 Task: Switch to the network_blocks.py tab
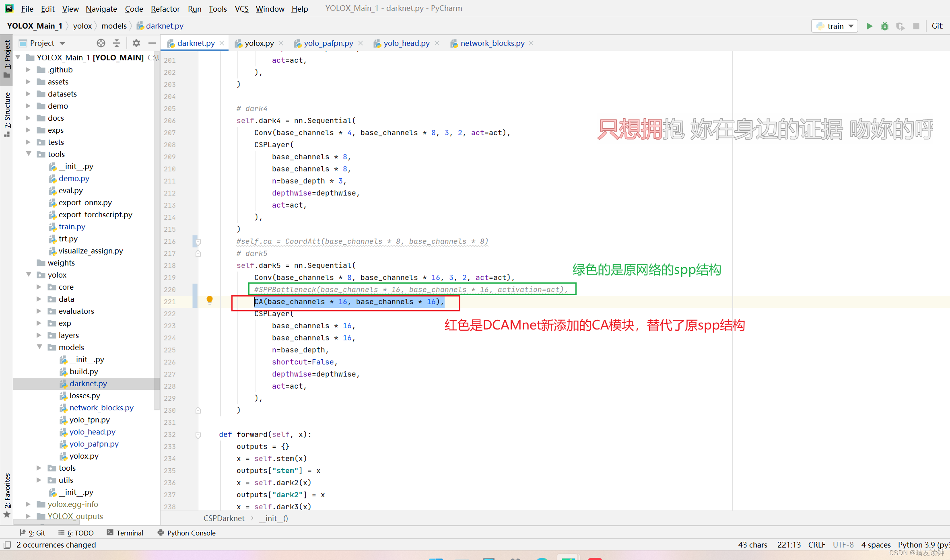click(x=493, y=43)
